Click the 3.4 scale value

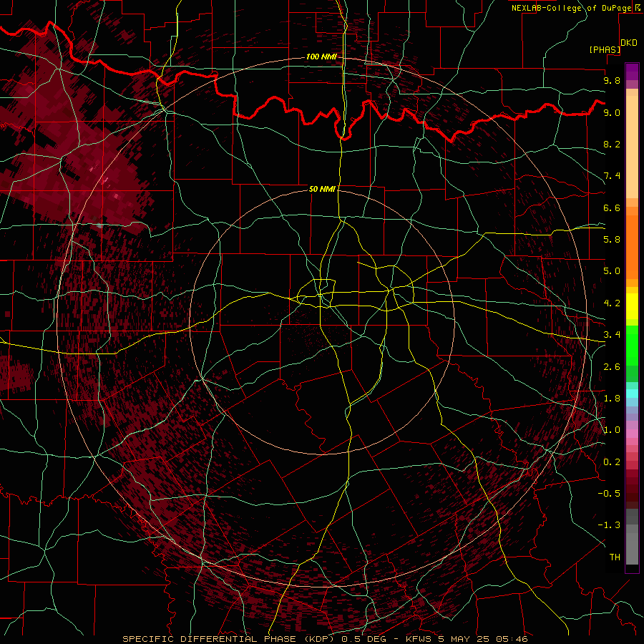point(612,335)
